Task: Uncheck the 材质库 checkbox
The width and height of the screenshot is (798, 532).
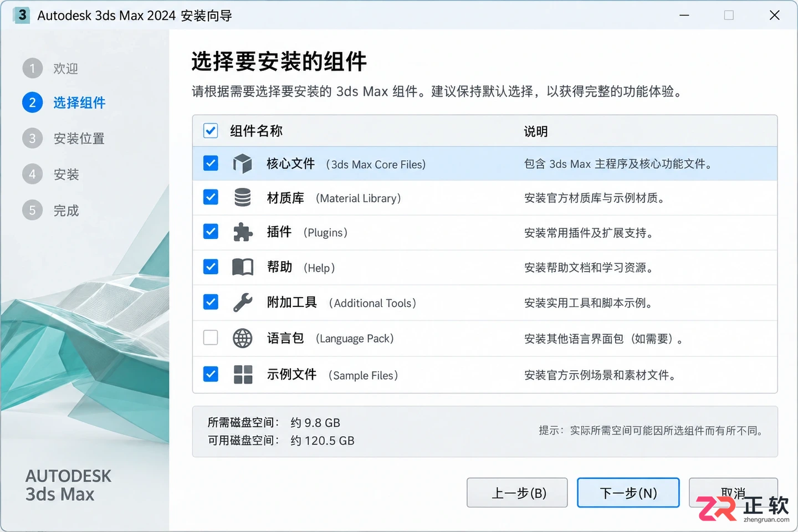Action: (x=211, y=197)
